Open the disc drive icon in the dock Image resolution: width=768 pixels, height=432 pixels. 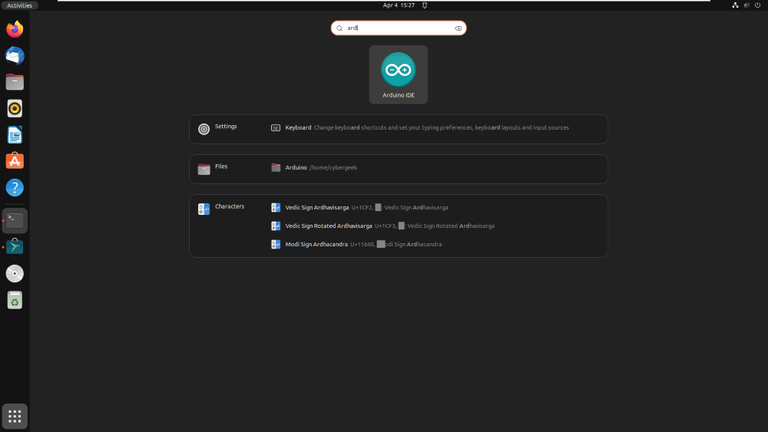(15, 273)
